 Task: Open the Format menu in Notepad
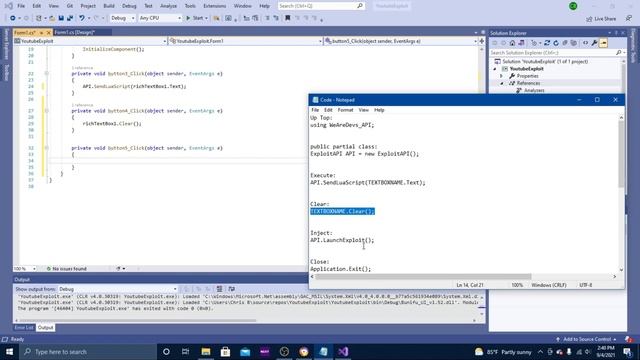(345, 110)
